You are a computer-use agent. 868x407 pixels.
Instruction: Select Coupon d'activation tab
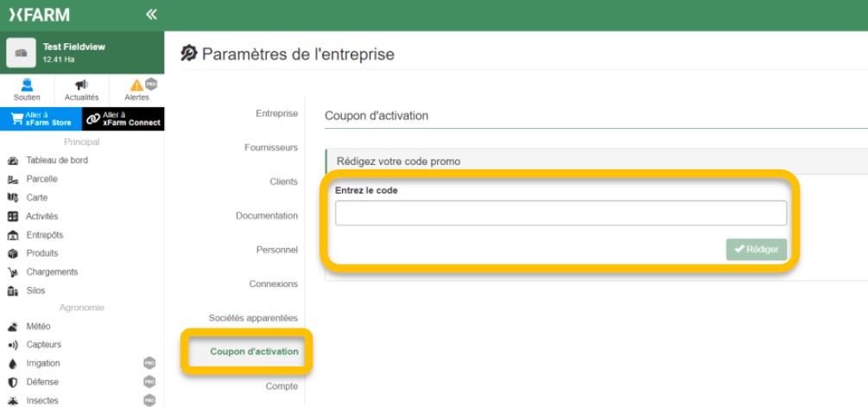(x=254, y=352)
